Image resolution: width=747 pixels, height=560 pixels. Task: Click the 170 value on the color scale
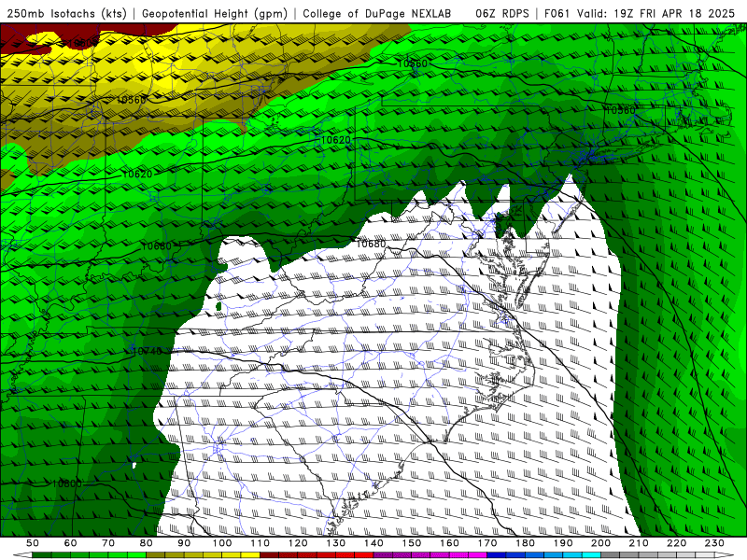487,543
